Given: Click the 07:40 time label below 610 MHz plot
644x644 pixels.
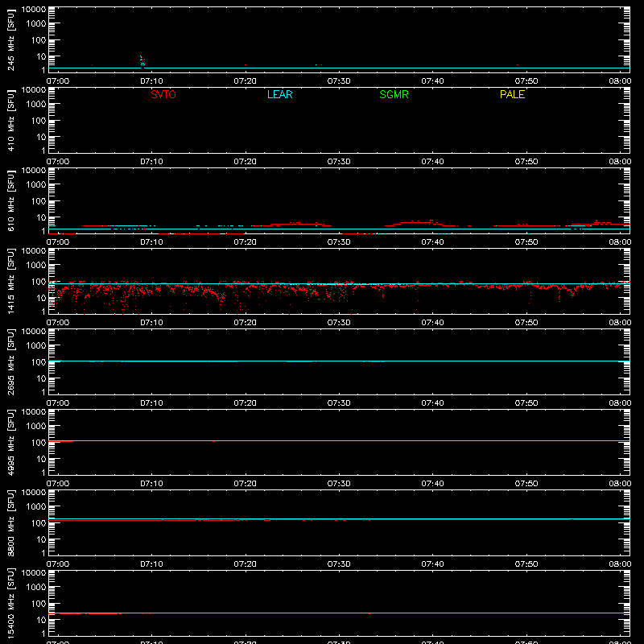Looking at the screenshot, I should click(432, 242).
